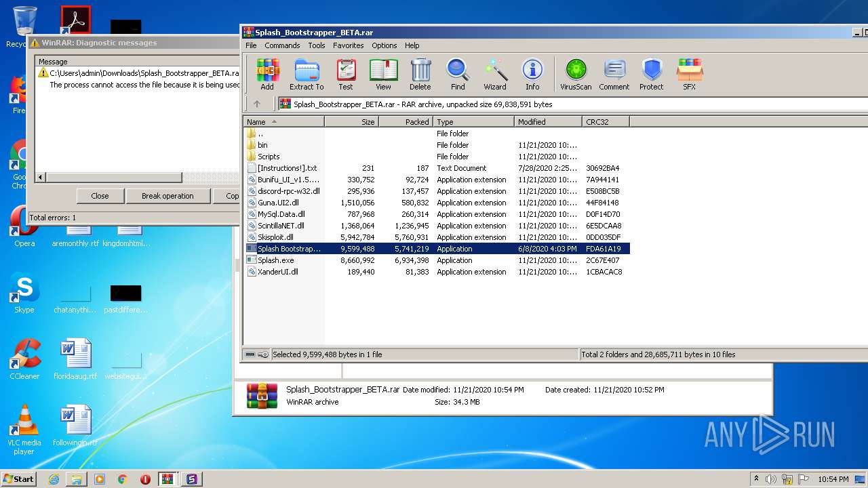Select MySql.Data.dll file
The image size is (868, 488).
(437, 214)
